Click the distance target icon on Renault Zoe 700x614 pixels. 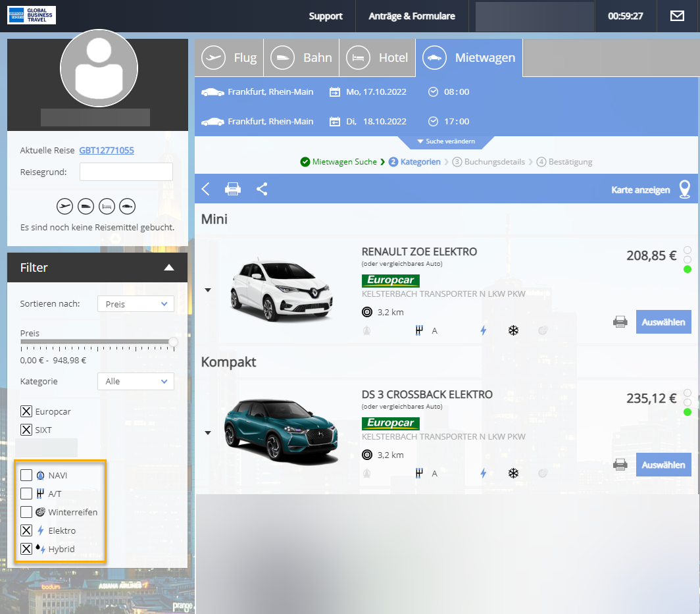click(x=367, y=312)
